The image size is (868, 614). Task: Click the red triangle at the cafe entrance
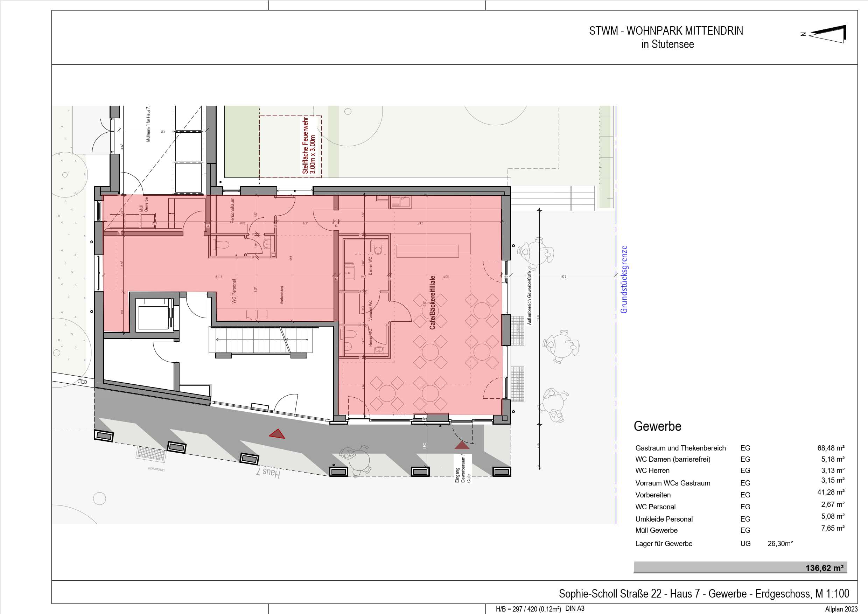pos(462,445)
